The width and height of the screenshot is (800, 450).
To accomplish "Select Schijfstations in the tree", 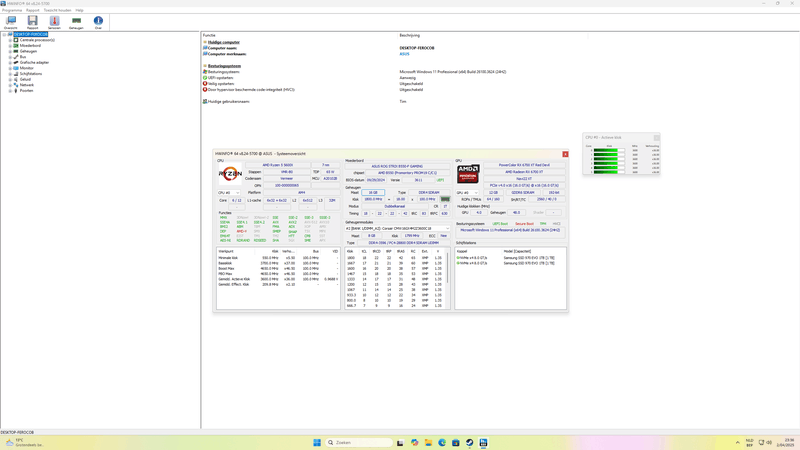I will 31,73.
